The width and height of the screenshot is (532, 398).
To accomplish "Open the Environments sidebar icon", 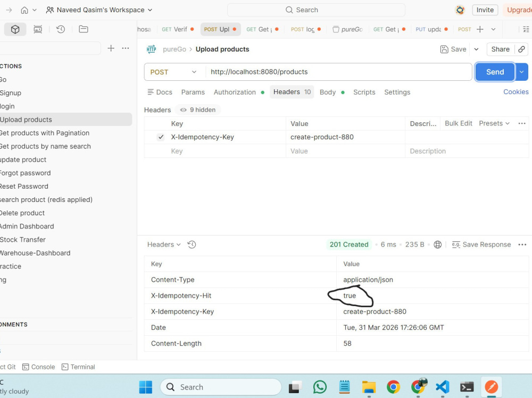I will click(x=38, y=30).
